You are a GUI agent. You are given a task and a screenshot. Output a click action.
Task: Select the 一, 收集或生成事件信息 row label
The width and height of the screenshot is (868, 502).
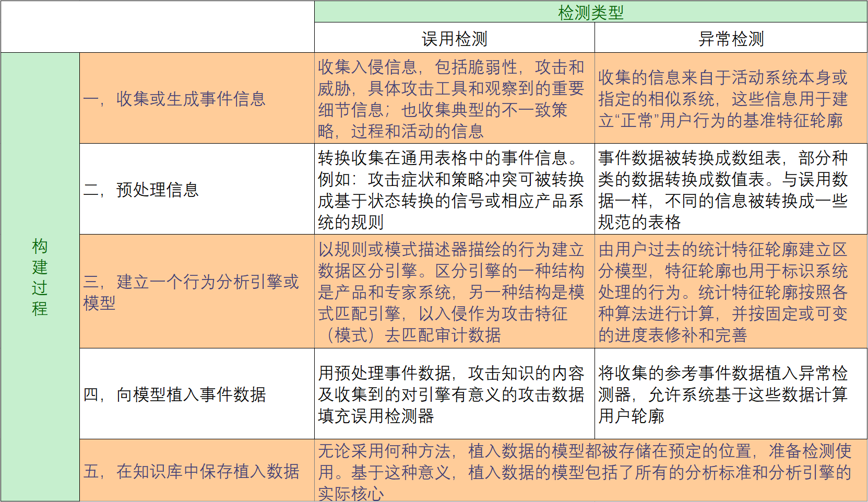[197, 98]
